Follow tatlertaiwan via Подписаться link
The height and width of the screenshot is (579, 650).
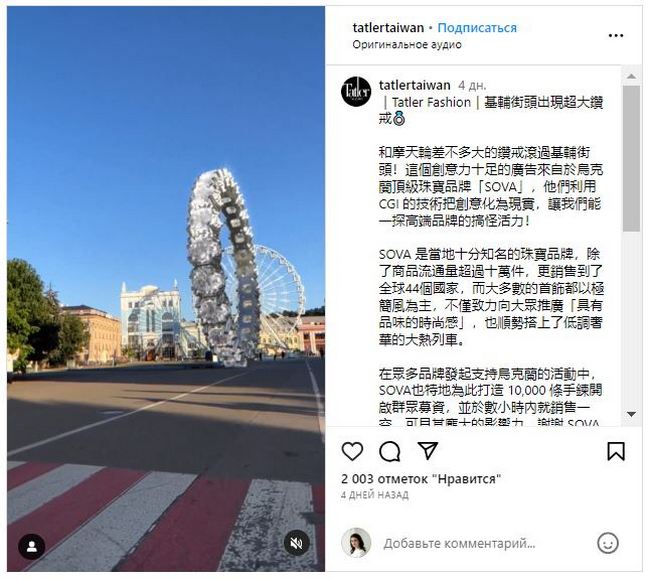coord(477,28)
